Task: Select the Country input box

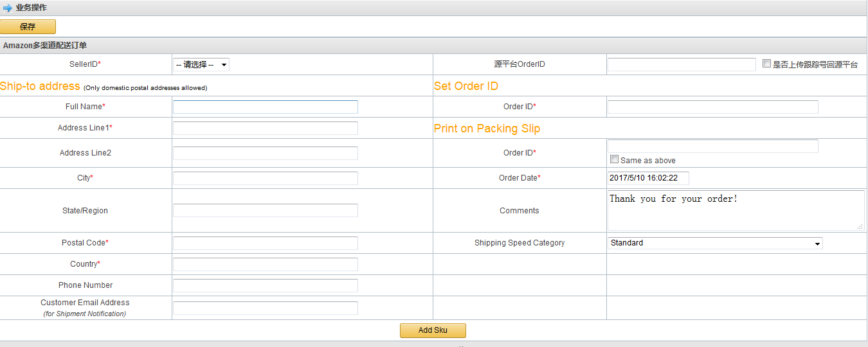Action: click(x=265, y=264)
